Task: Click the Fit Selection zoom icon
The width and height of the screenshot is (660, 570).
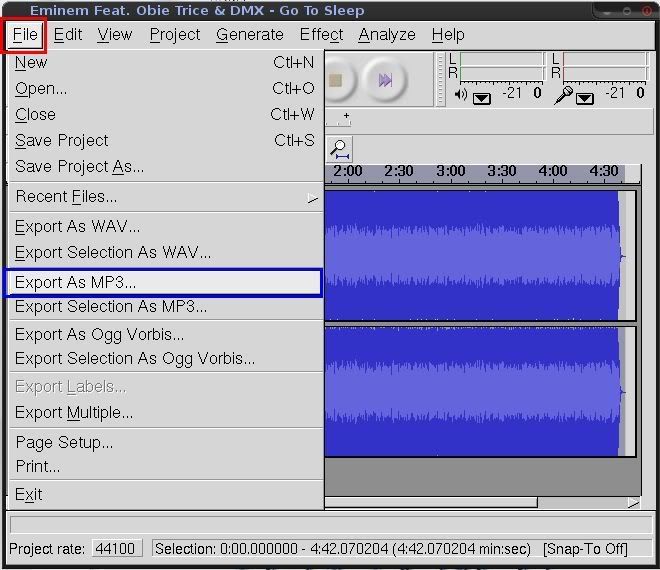Action: (x=339, y=149)
